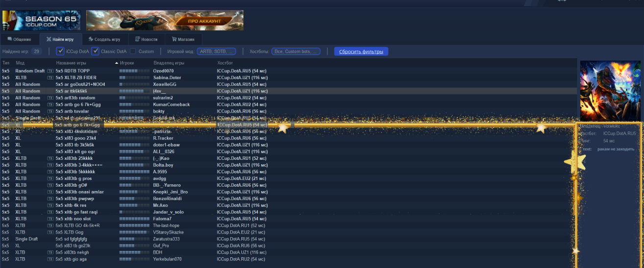This screenshot has width=644, height=268.
Task: Open the Создать игру tab
Action: [104, 39]
